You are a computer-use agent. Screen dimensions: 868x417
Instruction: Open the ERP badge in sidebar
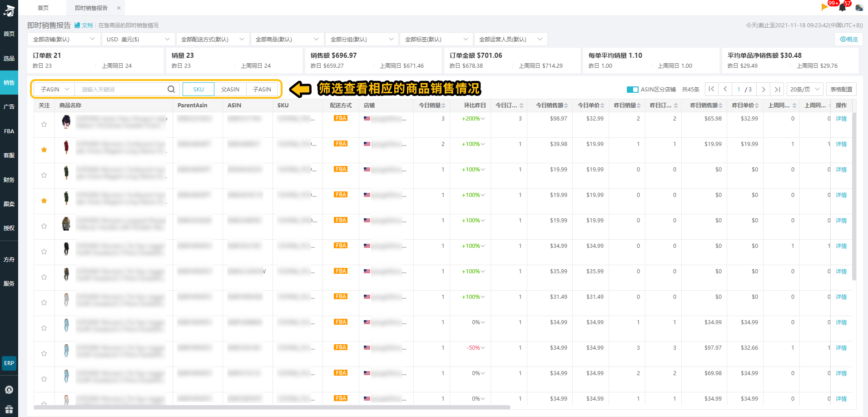pyautogui.click(x=9, y=363)
